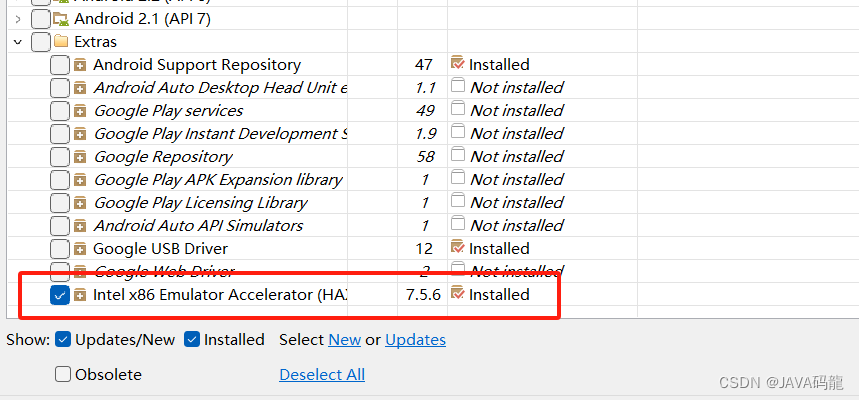The image size is (859, 400).
Task: Select Google Play APK Expansion library row text
Action: 218,180
